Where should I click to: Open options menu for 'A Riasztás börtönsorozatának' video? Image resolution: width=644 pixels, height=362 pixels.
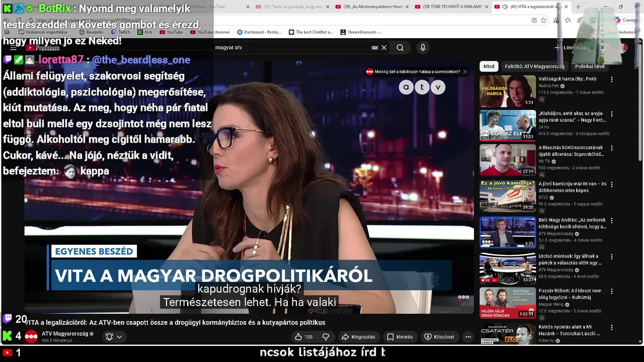(x=612, y=148)
